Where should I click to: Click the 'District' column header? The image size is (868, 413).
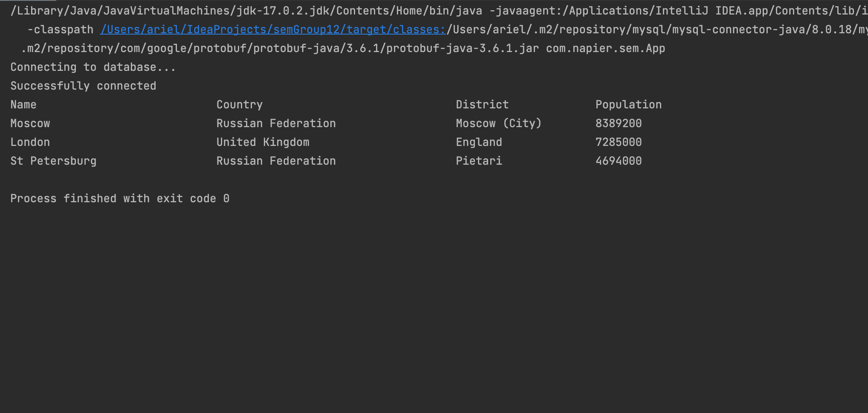point(482,105)
